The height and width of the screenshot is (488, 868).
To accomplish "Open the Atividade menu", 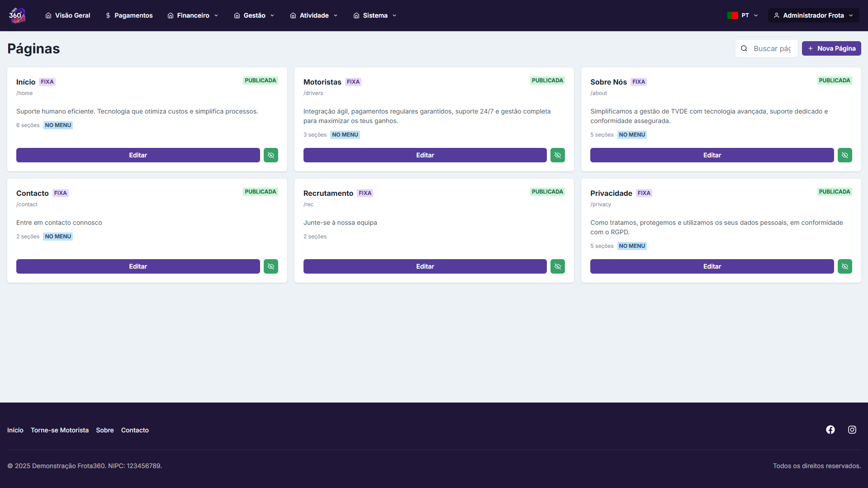I will [x=314, y=15].
